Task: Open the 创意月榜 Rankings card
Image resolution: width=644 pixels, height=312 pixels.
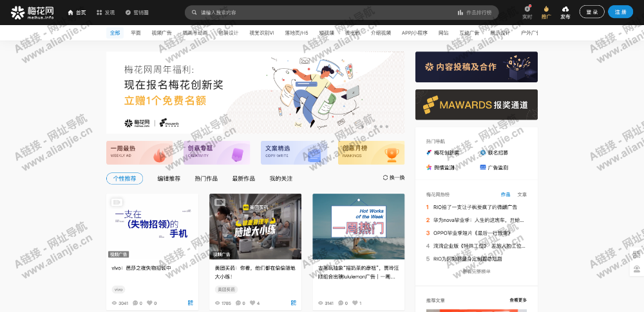Action: [372, 152]
